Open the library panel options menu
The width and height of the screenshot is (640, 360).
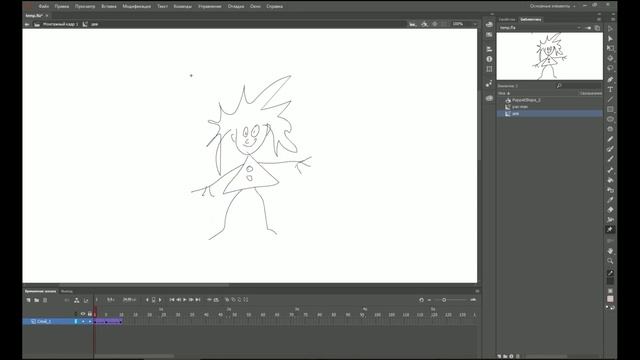coord(599,19)
